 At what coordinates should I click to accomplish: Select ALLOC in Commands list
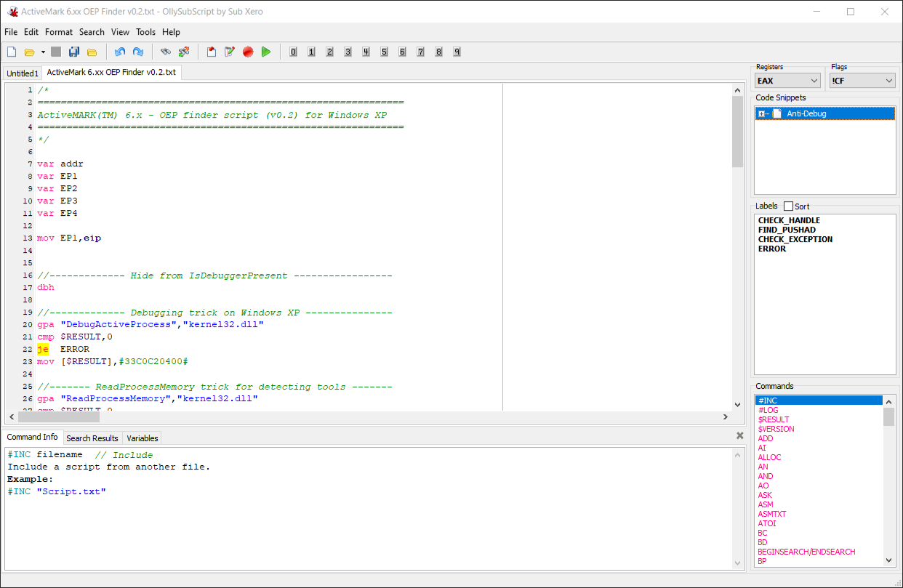(769, 457)
